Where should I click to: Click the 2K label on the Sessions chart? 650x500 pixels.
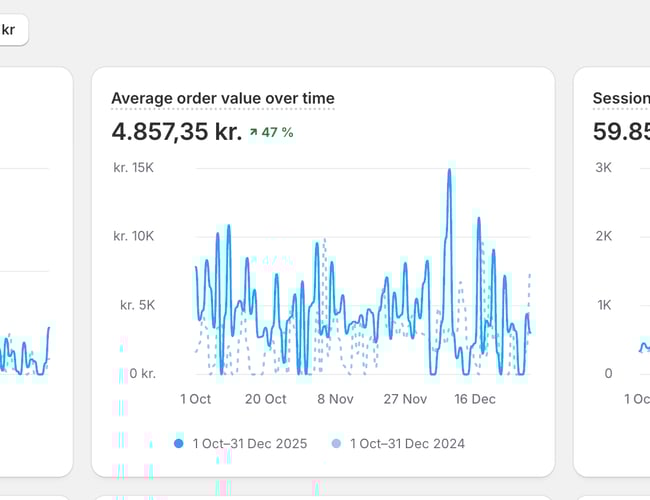coord(603,236)
